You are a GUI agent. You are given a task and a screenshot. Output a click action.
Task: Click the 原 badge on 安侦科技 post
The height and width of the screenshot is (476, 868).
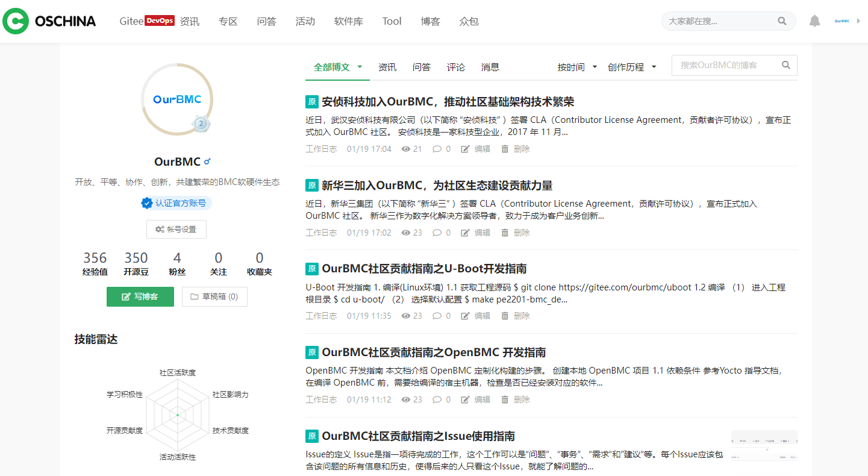pos(312,101)
